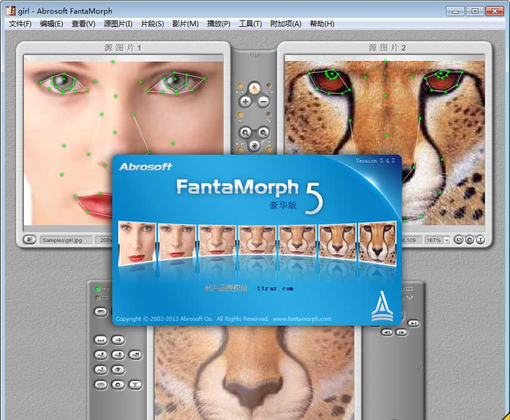The image size is (510, 420).
Task: Click the flat-oval button in preview bottom row
Action: point(101,385)
